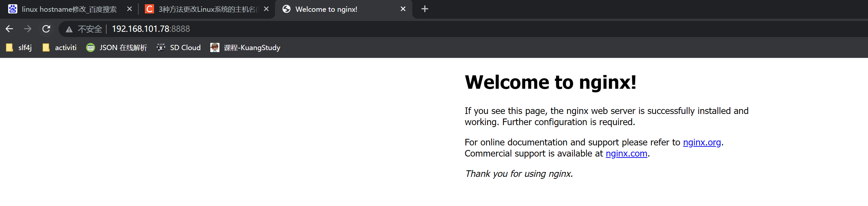The width and height of the screenshot is (868, 206).
Task: Click the text For online documentation and support
Action: point(542,142)
